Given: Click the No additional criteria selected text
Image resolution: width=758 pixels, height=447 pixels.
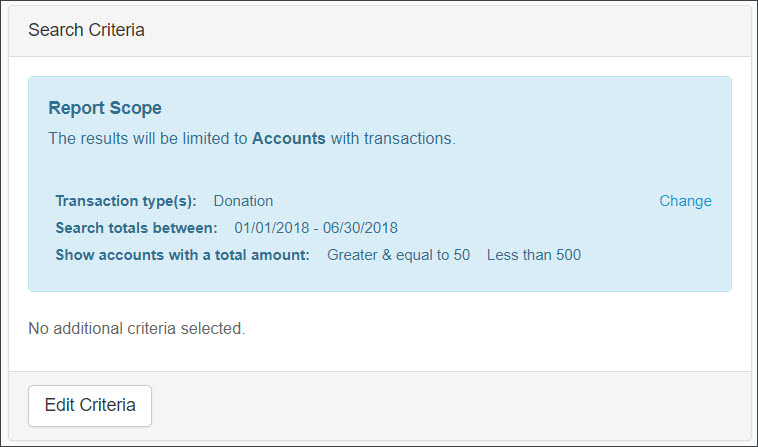Looking at the screenshot, I should tap(137, 329).
